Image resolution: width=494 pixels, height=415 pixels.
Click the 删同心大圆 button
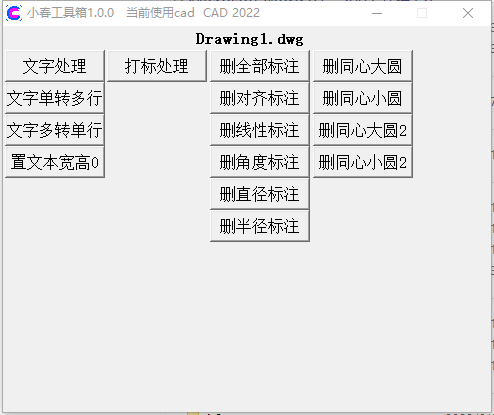pos(363,66)
